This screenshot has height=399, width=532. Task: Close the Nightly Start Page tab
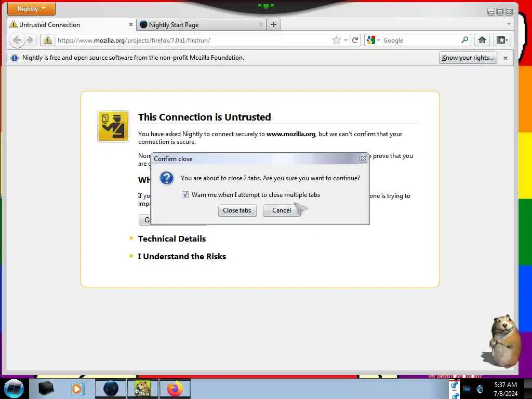(261, 24)
